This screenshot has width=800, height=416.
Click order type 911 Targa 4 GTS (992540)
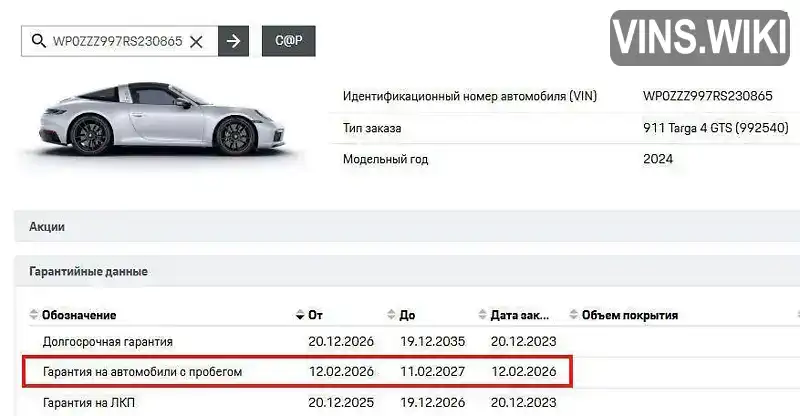[716, 128]
